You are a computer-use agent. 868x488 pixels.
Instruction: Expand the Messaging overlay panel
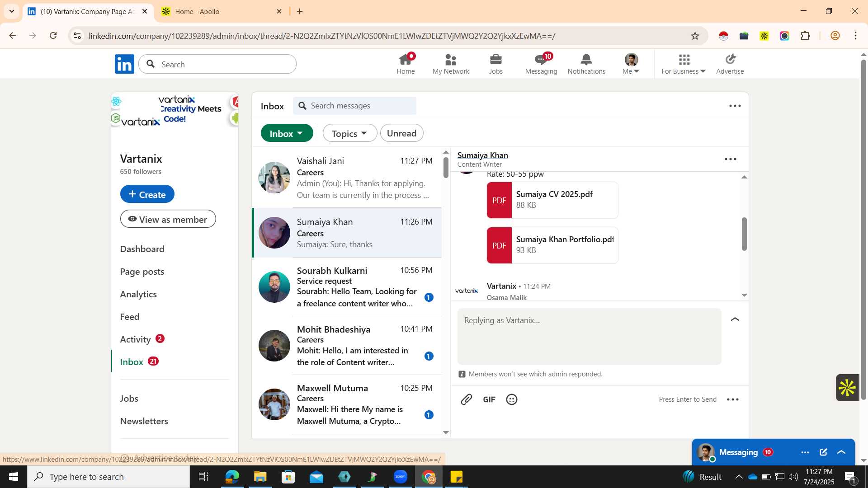pyautogui.click(x=841, y=452)
